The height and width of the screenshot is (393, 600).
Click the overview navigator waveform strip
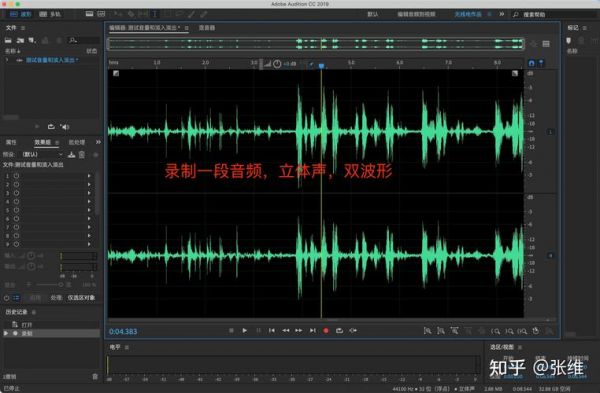click(x=316, y=44)
